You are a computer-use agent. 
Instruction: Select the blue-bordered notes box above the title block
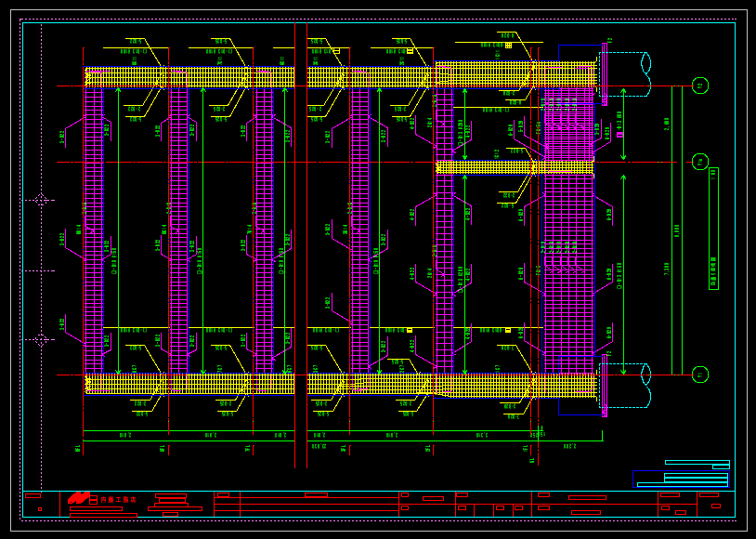681,480
